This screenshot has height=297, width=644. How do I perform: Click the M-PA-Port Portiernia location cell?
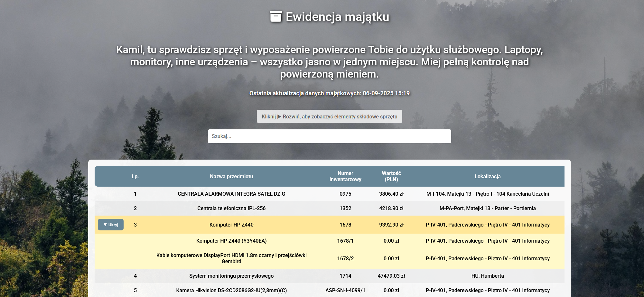[x=487, y=208]
